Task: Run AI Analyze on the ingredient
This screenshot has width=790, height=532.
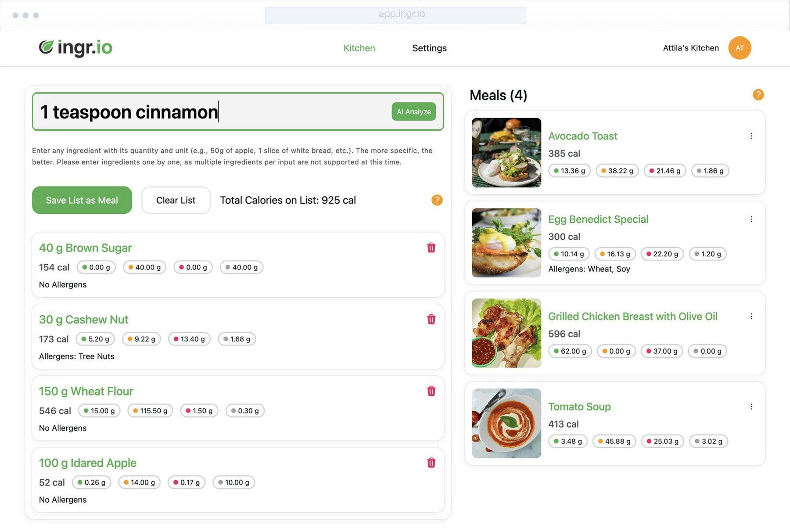Action: 413,111
